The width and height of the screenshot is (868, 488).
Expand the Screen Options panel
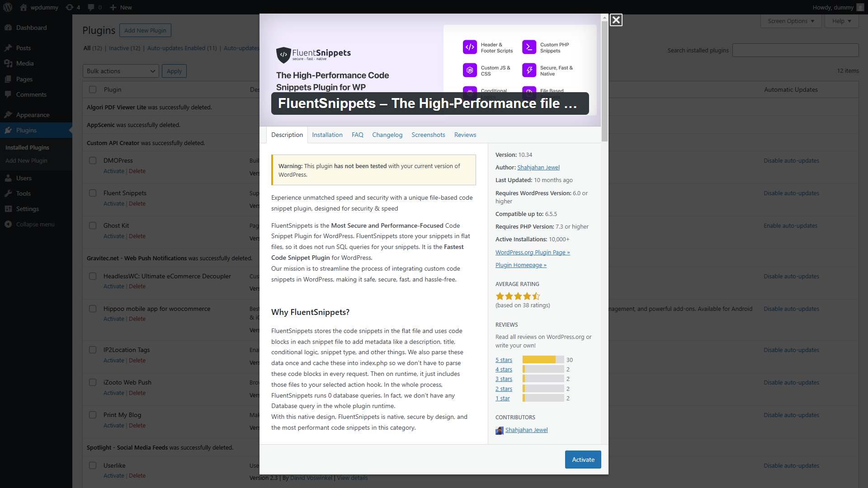[x=791, y=21]
